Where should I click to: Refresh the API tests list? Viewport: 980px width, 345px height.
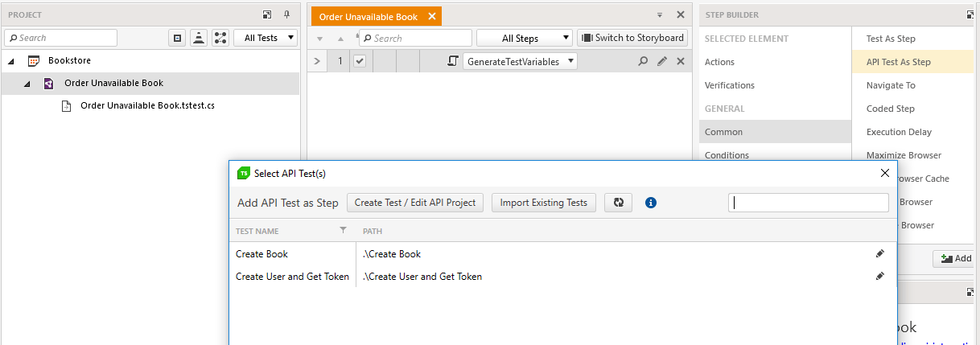tap(619, 203)
